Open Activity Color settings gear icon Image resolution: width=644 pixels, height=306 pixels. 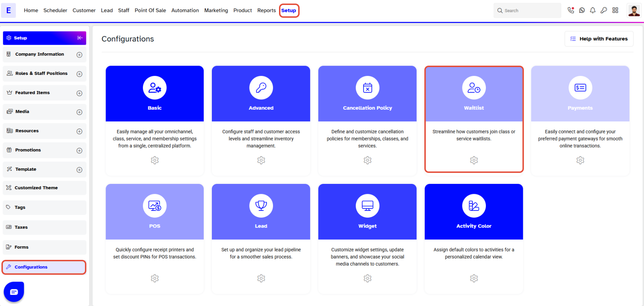(474, 278)
